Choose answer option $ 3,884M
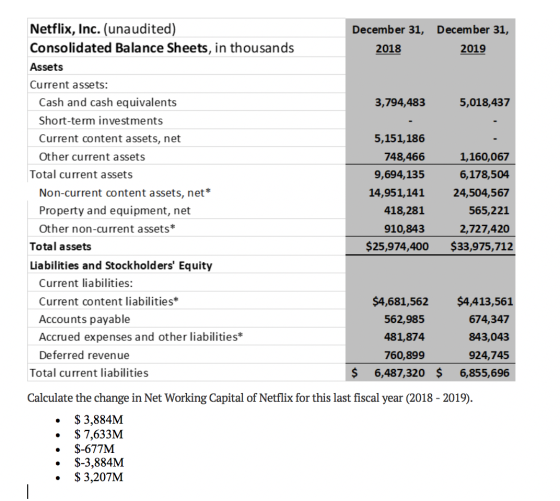 pos(99,420)
